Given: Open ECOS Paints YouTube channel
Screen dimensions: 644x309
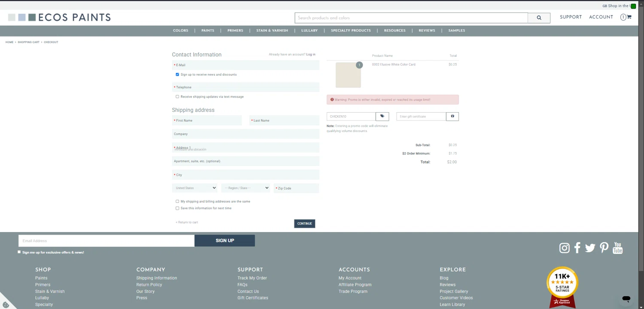Looking at the screenshot, I should (x=617, y=248).
